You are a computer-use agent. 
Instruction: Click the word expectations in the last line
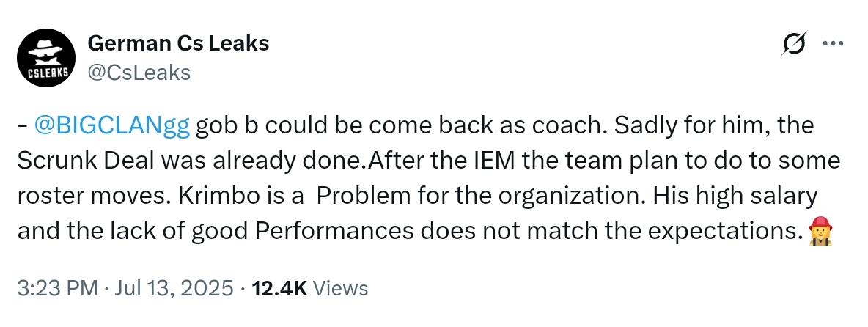(x=724, y=231)
